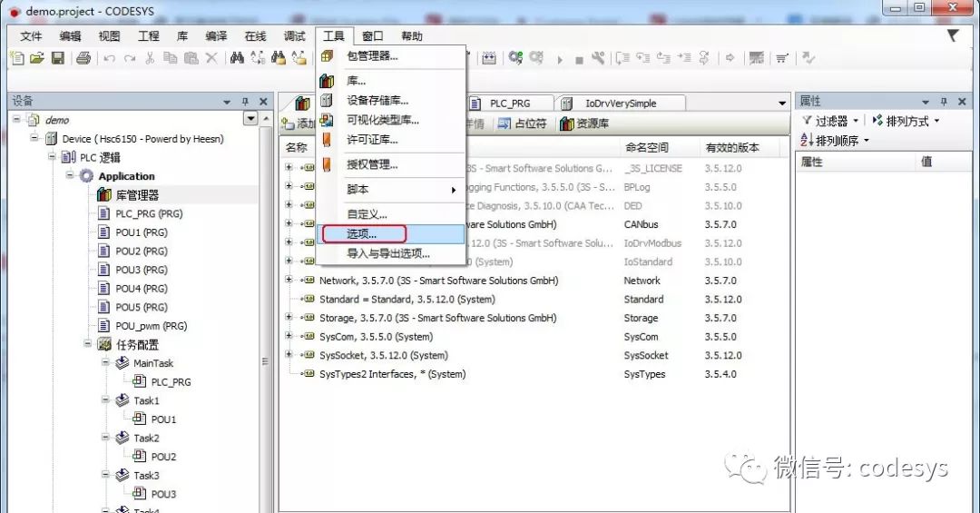Select the SysTypes2 Interfaces library row
Viewport: 980px width, 513px height.
pos(393,374)
